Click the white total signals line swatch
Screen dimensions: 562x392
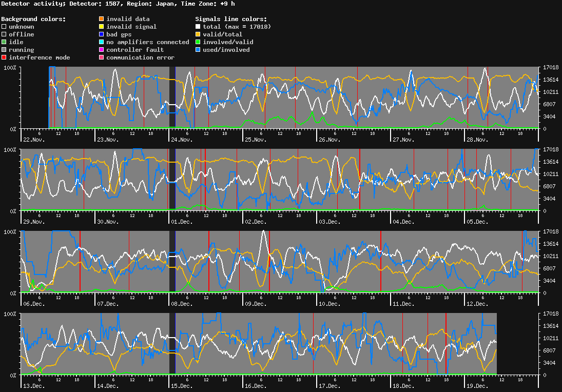pos(198,27)
